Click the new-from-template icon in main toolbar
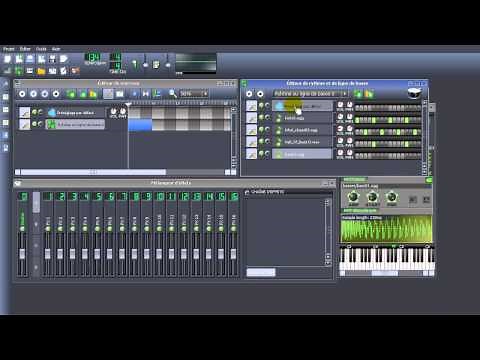The image size is (480, 360). pyautogui.click(x=19, y=59)
